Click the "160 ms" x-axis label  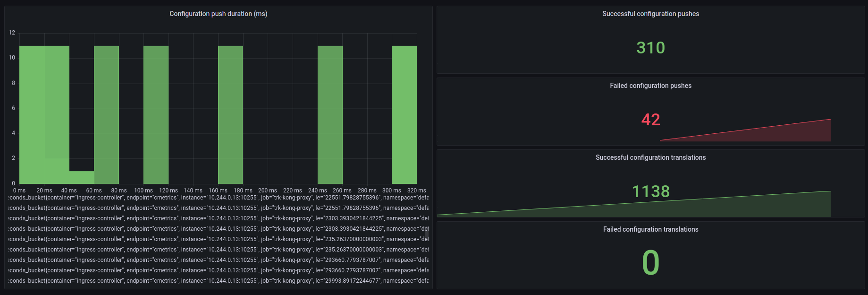pos(218,191)
